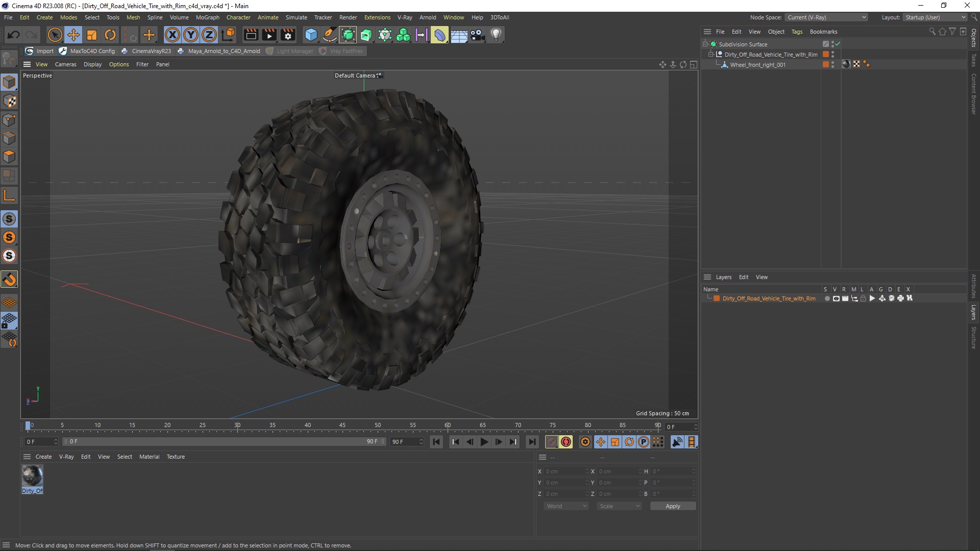The width and height of the screenshot is (980, 551).
Task: Activate the Move tool in top toolbar
Action: 73,35
